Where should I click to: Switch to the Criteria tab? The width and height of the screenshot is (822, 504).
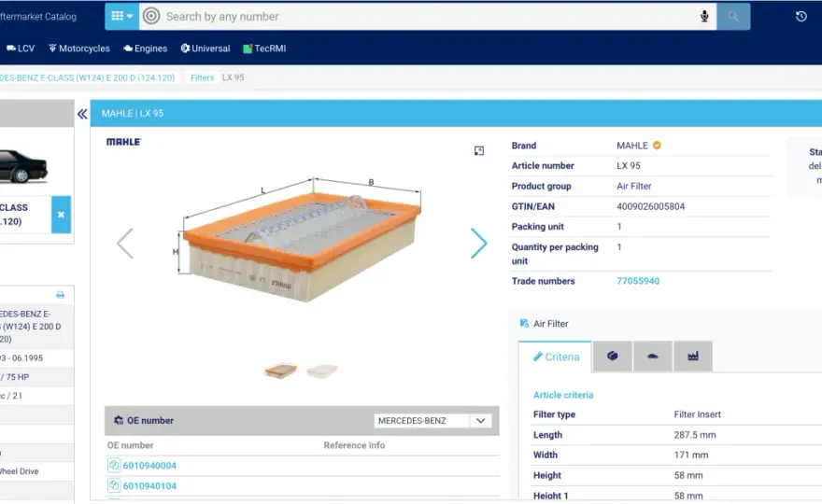tap(556, 357)
